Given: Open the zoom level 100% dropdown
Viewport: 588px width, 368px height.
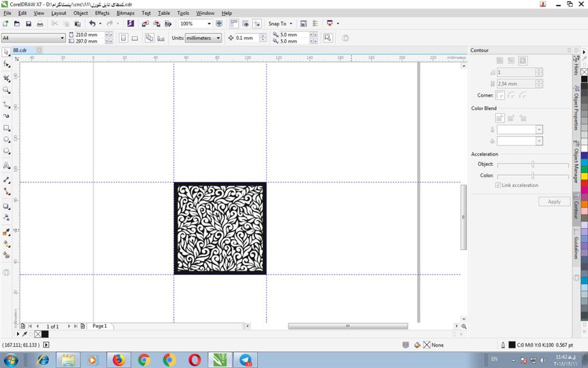Looking at the screenshot, I should [x=210, y=24].
